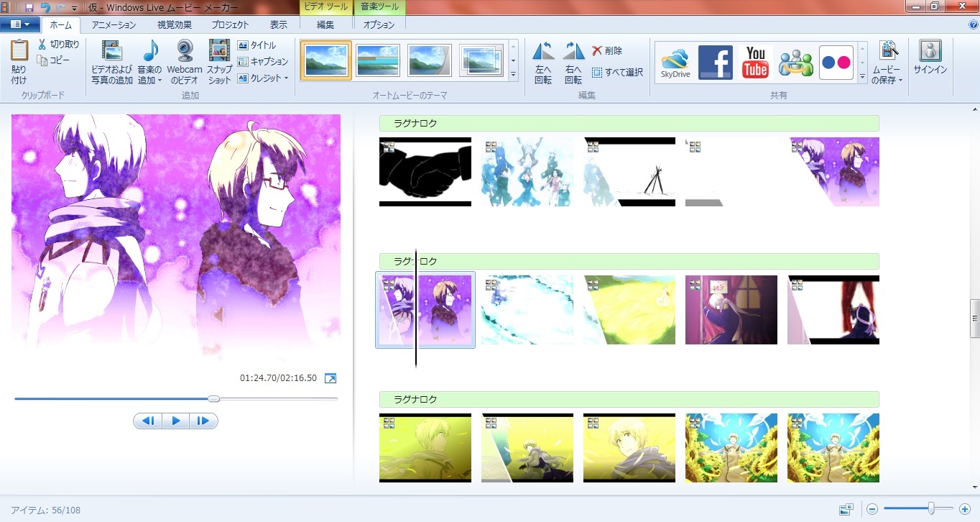The image size is (980, 522).
Task: Open the アニメーション tab
Action: [114, 25]
